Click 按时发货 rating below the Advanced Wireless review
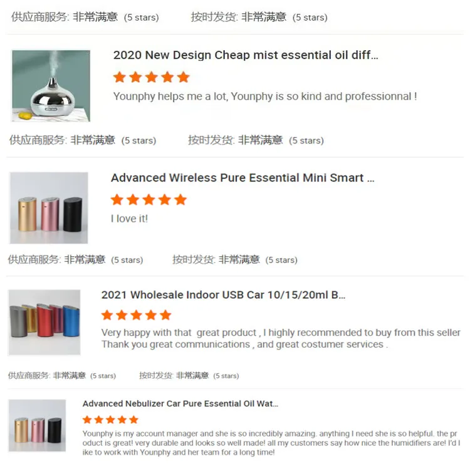 pyautogui.click(x=235, y=260)
